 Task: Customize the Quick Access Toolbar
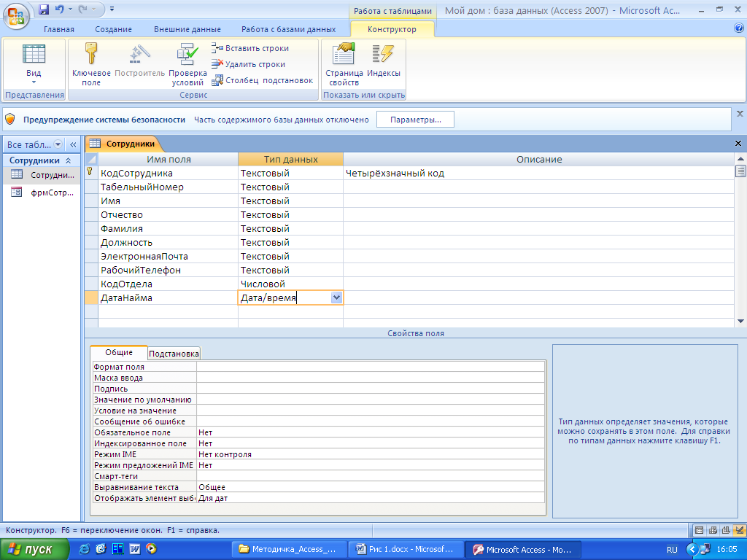click(x=112, y=9)
